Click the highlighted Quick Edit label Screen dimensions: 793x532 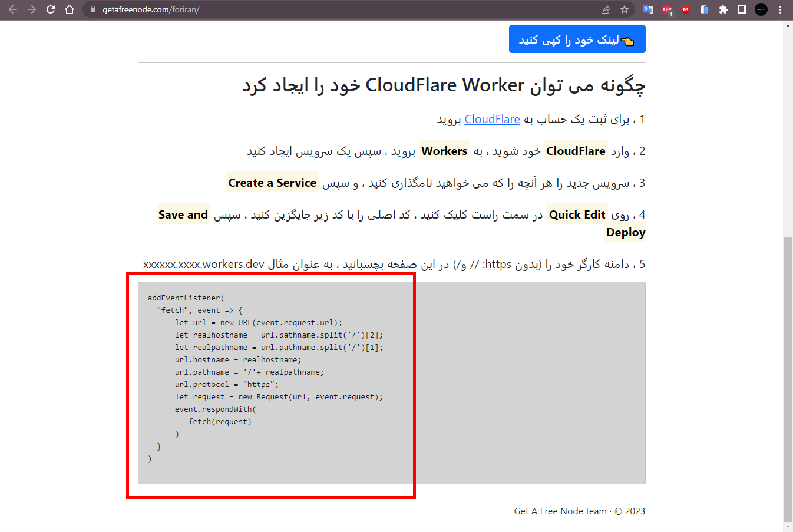coord(577,214)
